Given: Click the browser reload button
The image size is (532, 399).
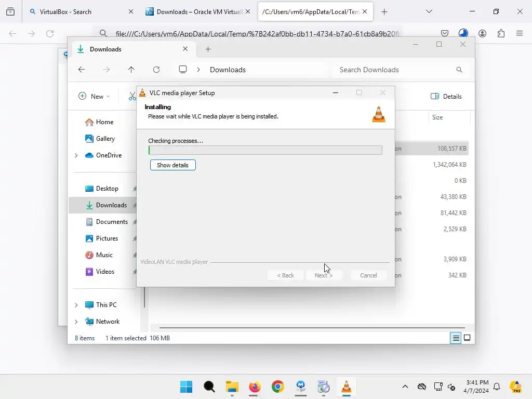Looking at the screenshot, I should pos(50,33).
